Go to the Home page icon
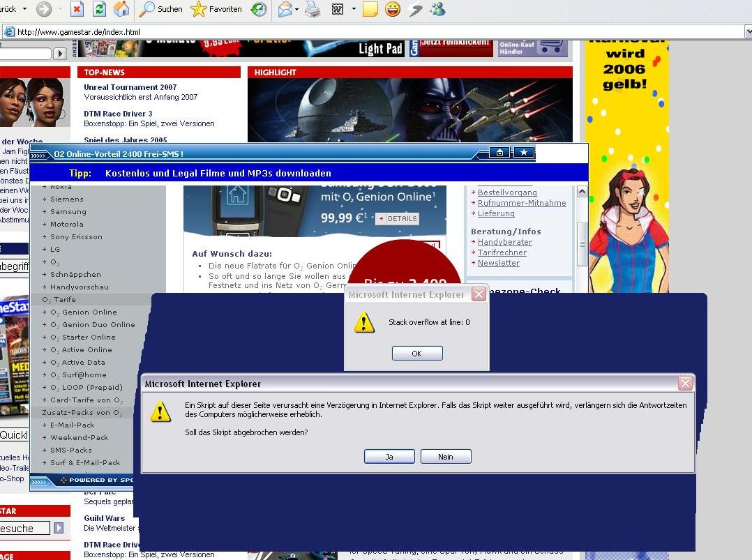Viewport: 752px width, 560px height. [121, 9]
